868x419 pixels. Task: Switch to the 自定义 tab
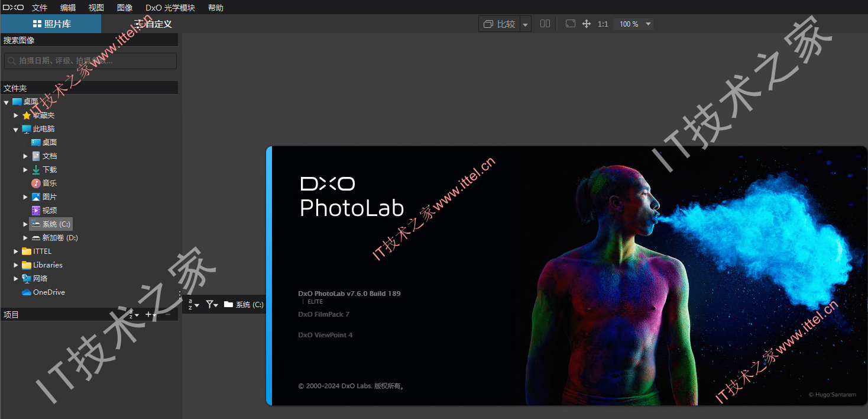point(152,24)
